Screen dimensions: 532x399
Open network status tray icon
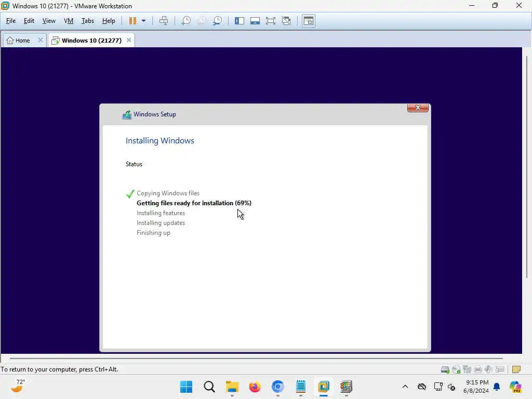click(438, 387)
